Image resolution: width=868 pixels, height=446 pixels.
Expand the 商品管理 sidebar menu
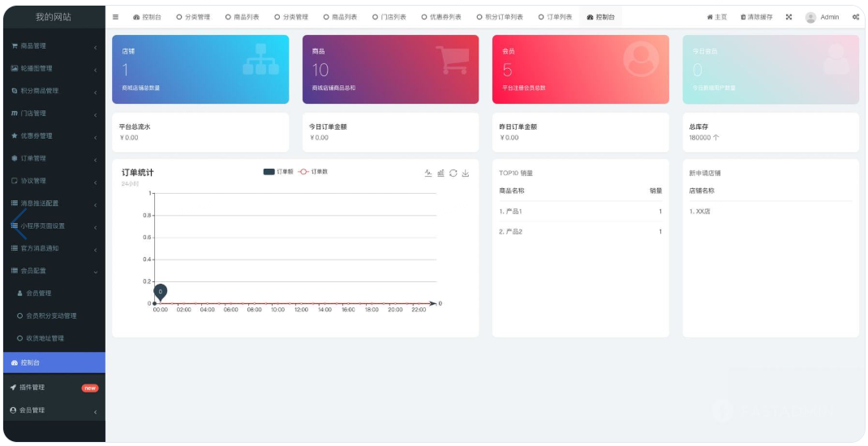(x=53, y=46)
